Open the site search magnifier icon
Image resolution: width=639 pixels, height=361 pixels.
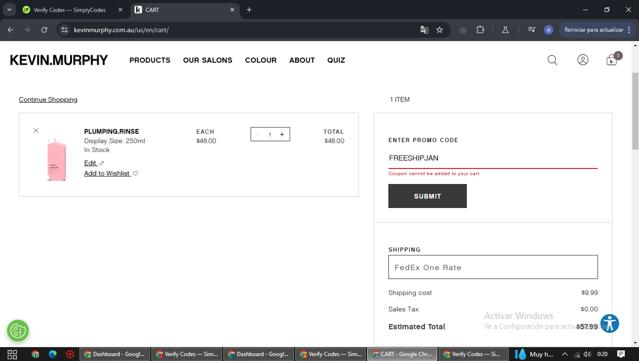pos(552,60)
